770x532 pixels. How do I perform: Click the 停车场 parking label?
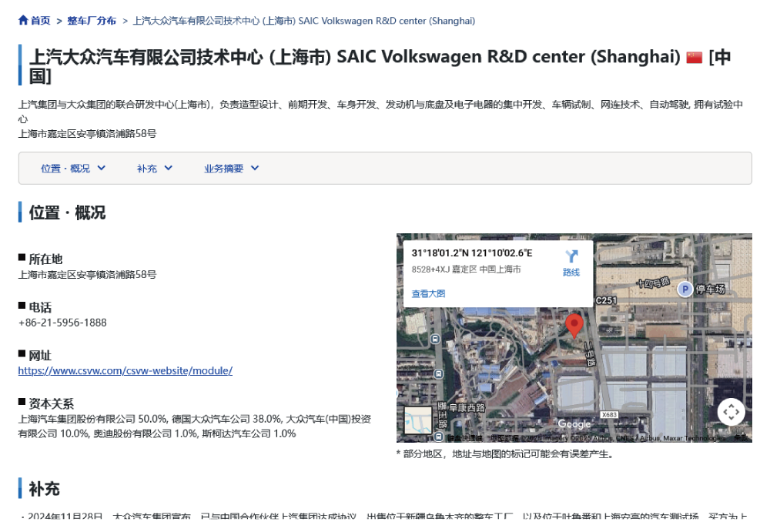pyautogui.click(x=710, y=289)
